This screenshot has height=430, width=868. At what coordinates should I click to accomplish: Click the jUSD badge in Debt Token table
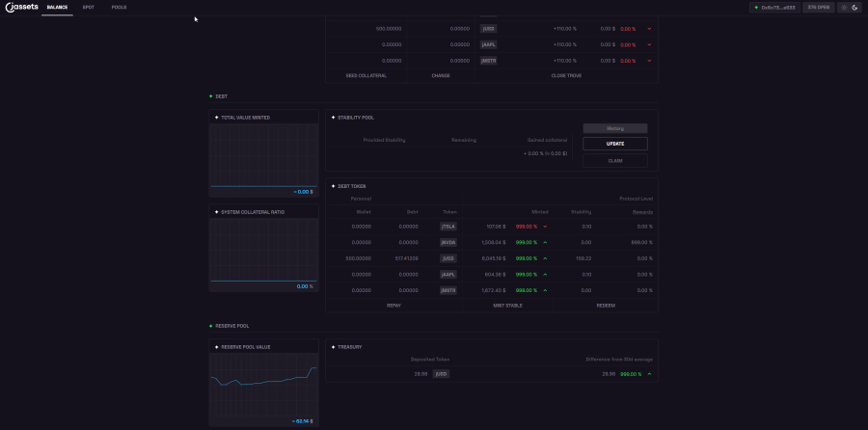pos(448,258)
